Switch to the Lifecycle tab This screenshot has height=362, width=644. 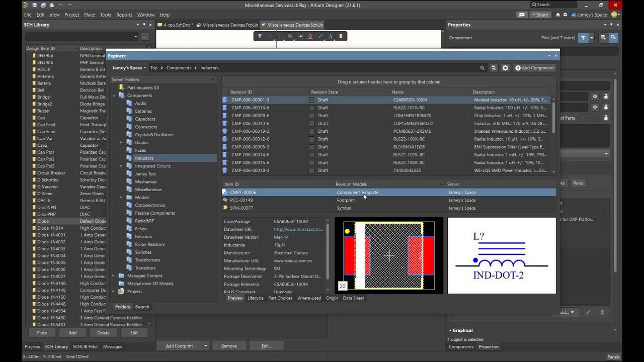(255, 298)
